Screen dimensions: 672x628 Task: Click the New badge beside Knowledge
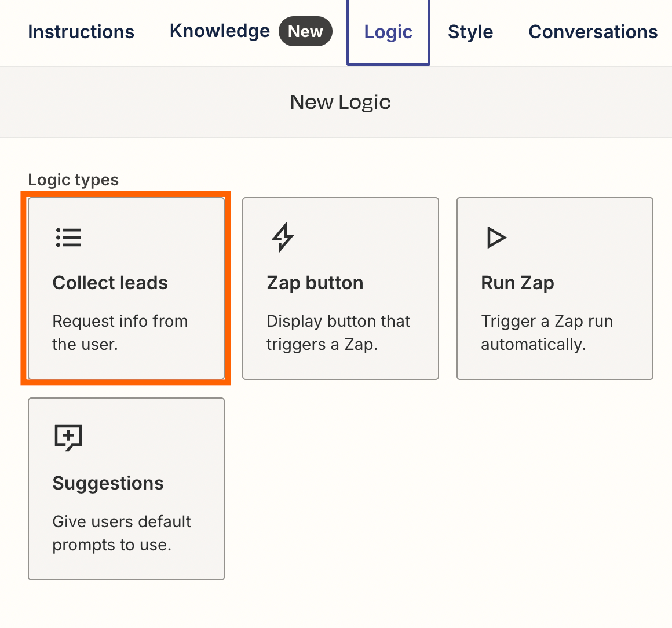tap(305, 31)
